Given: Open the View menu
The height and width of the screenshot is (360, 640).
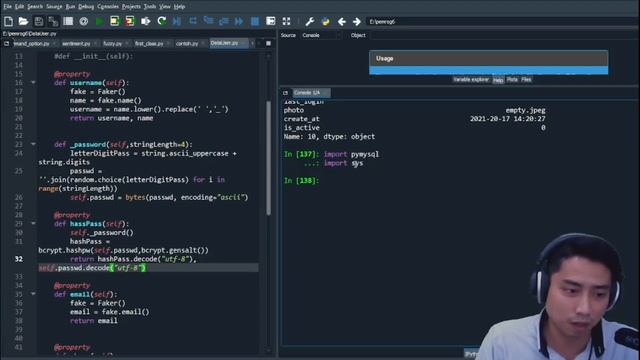Looking at the screenshot, I should 164,7.
